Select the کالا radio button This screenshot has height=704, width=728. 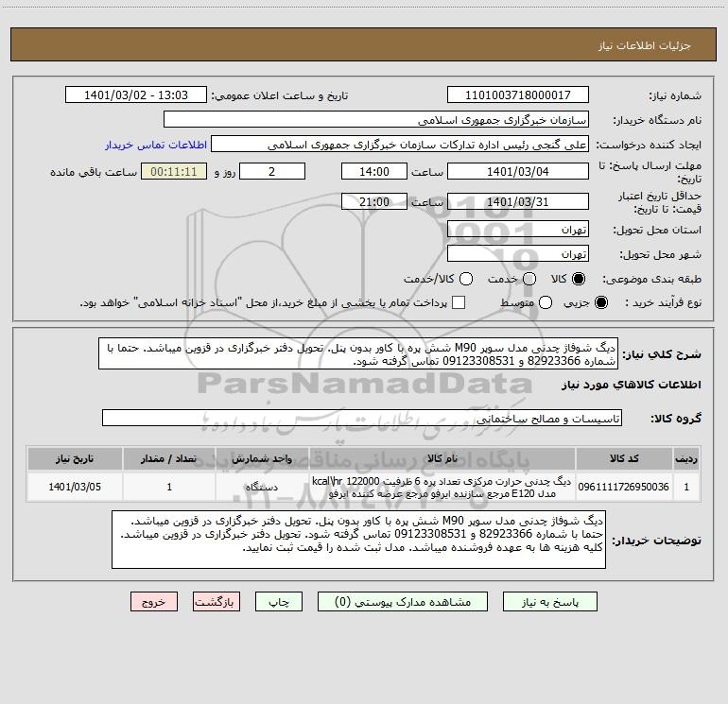click(579, 279)
